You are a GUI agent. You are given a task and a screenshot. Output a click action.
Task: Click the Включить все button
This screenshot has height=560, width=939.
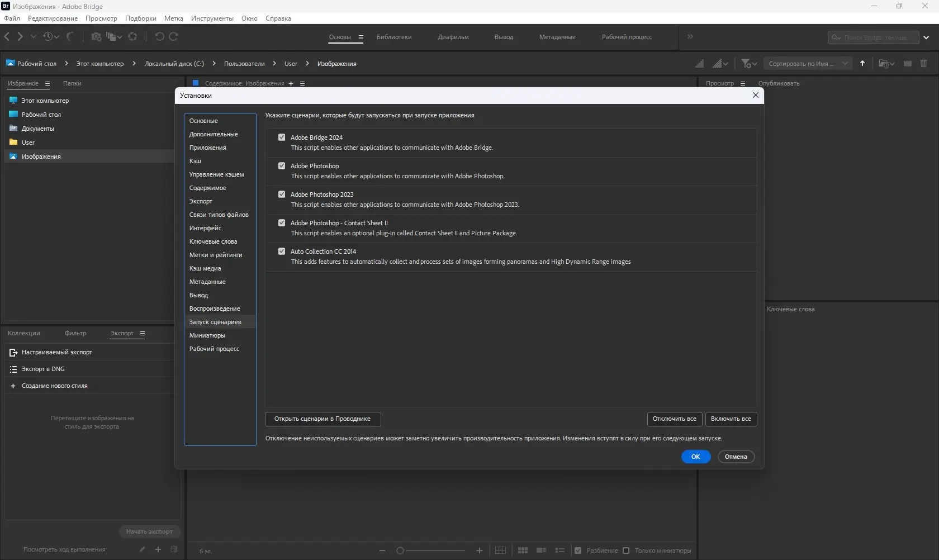731,419
